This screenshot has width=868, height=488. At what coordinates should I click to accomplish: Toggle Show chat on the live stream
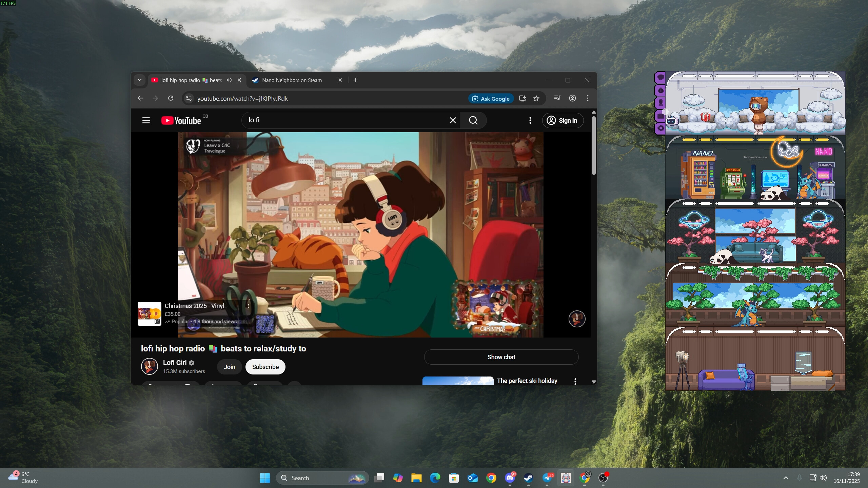tap(501, 357)
